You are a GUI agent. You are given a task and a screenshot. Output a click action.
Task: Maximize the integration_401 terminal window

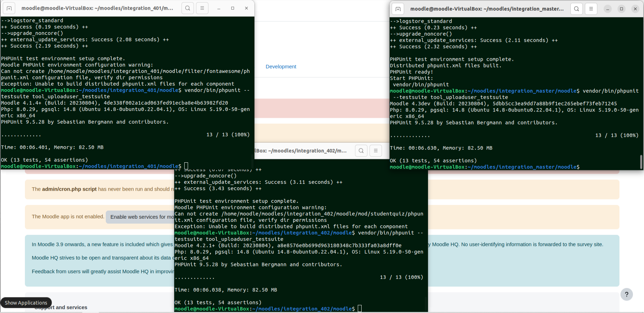tap(233, 8)
